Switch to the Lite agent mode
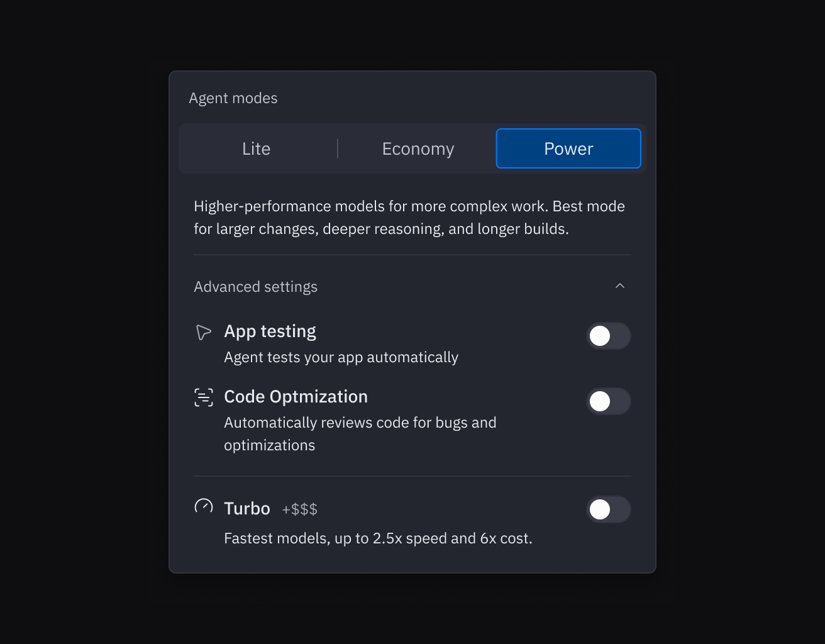This screenshot has height=644, width=825. 256,148
